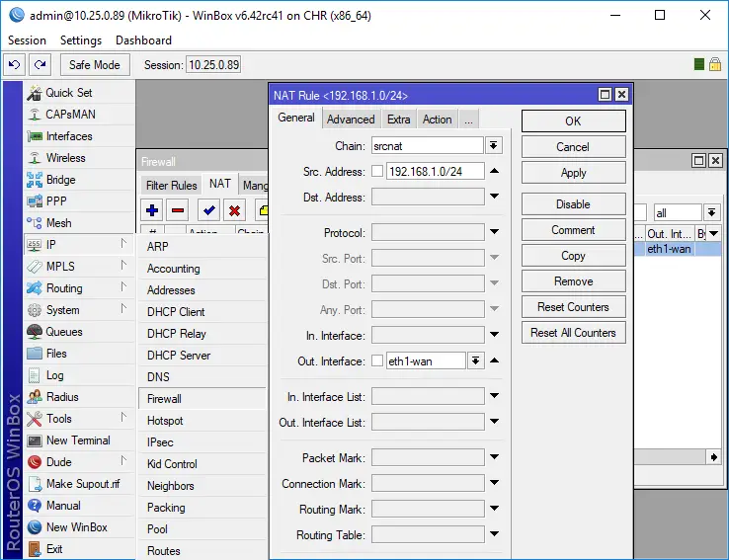This screenshot has height=560, width=729.
Task: Click the redo arrow in toolbar
Action: [x=40, y=64]
